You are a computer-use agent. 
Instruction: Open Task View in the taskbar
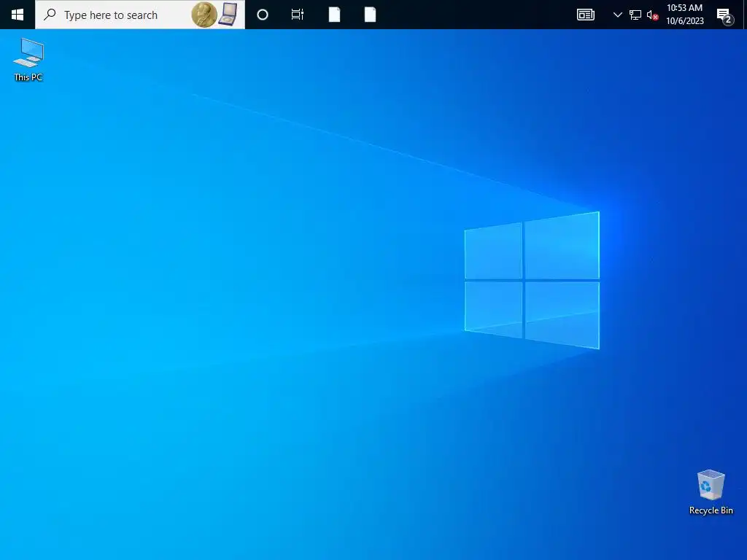coord(298,15)
